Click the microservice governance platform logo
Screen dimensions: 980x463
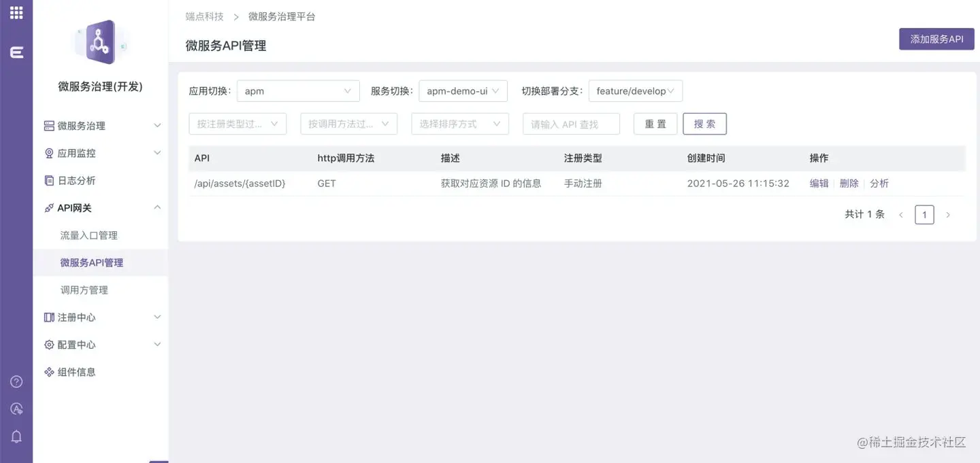pos(101,42)
